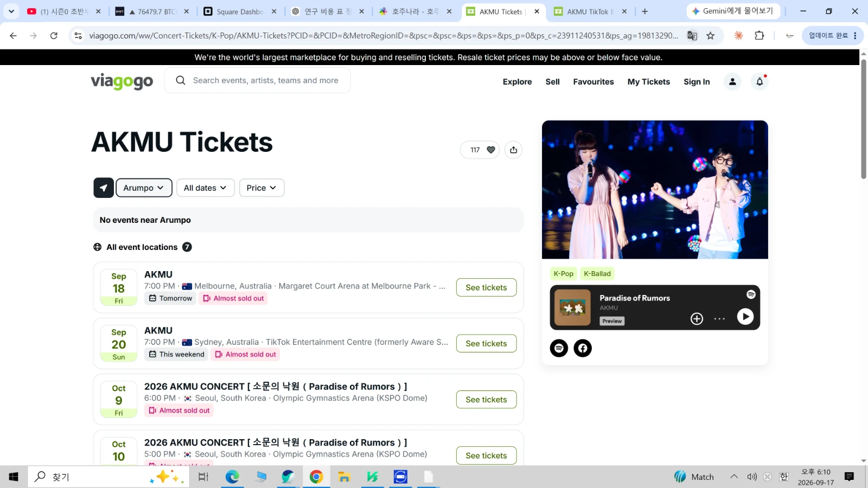Image resolution: width=868 pixels, height=488 pixels.
Task: Click the Gemini ask button
Action: pos(733,11)
